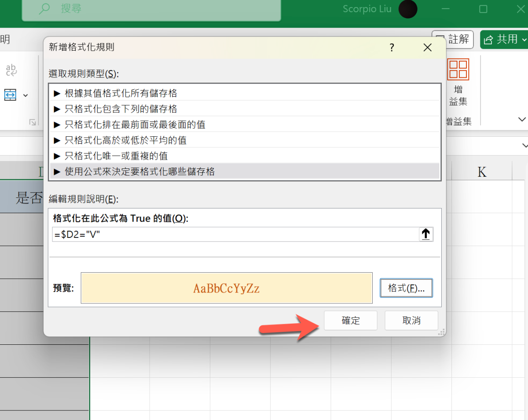The image size is (528, 420).
Task: Click the 是否 header cell
Action: (x=22, y=197)
